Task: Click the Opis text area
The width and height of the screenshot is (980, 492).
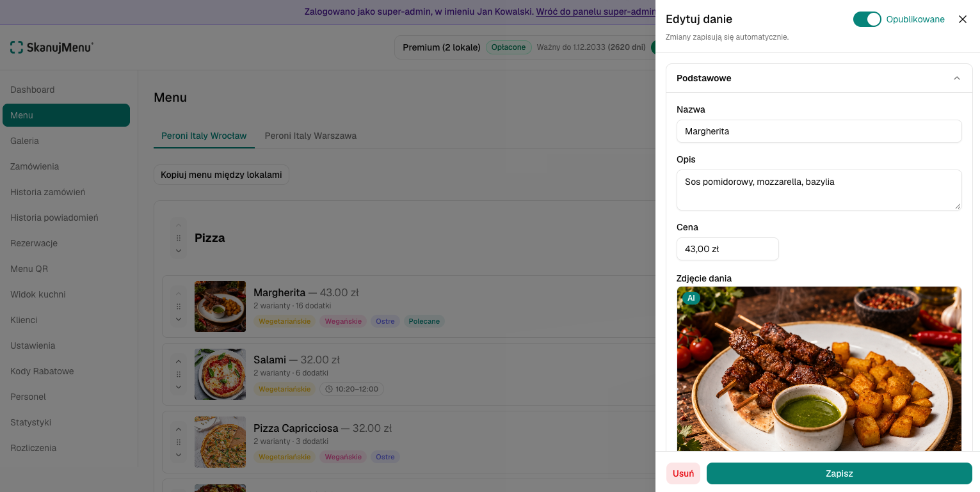Action: click(x=819, y=190)
